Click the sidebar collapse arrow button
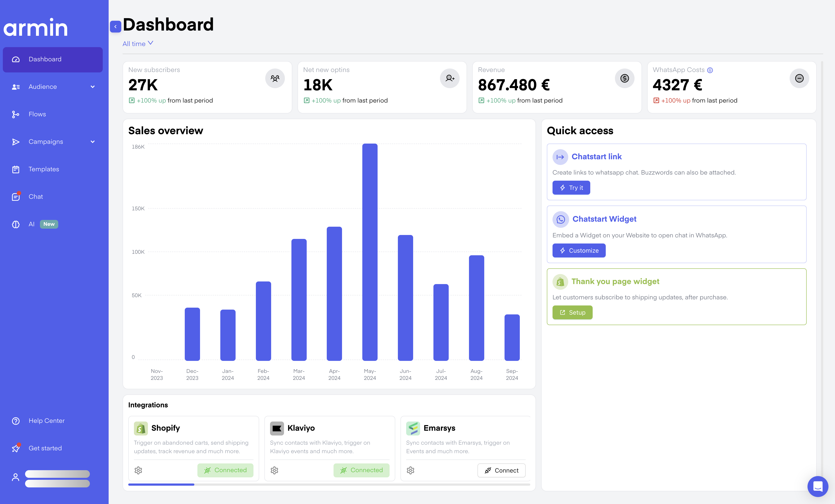Viewport: 835px width, 504px height. pos(115,26)
